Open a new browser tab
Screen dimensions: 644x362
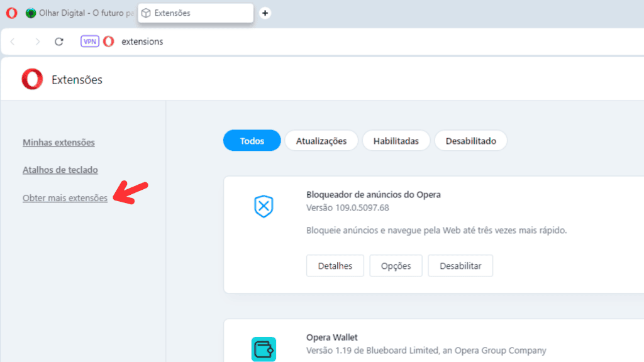(x=265, y=13)
